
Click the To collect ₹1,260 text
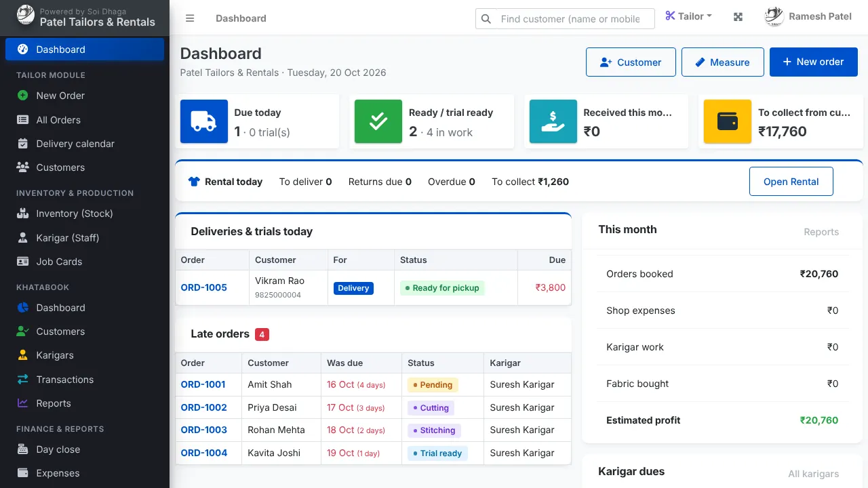coord(530,182)
